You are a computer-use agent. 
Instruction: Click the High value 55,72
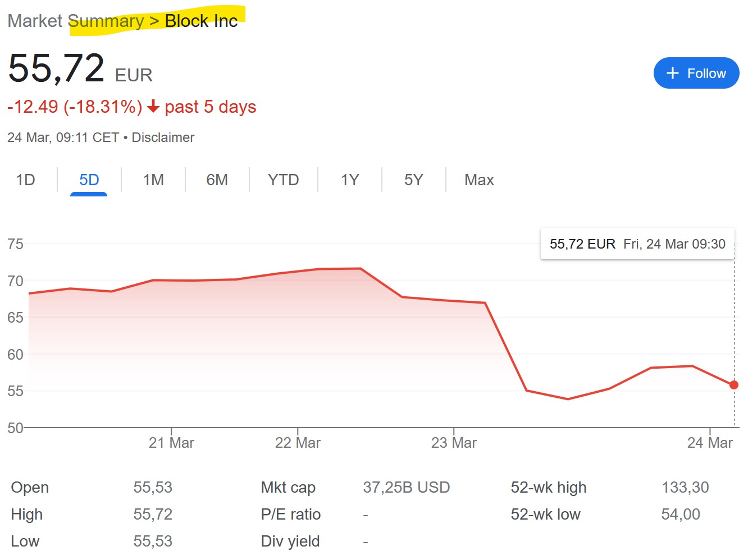tap(153, 514)
